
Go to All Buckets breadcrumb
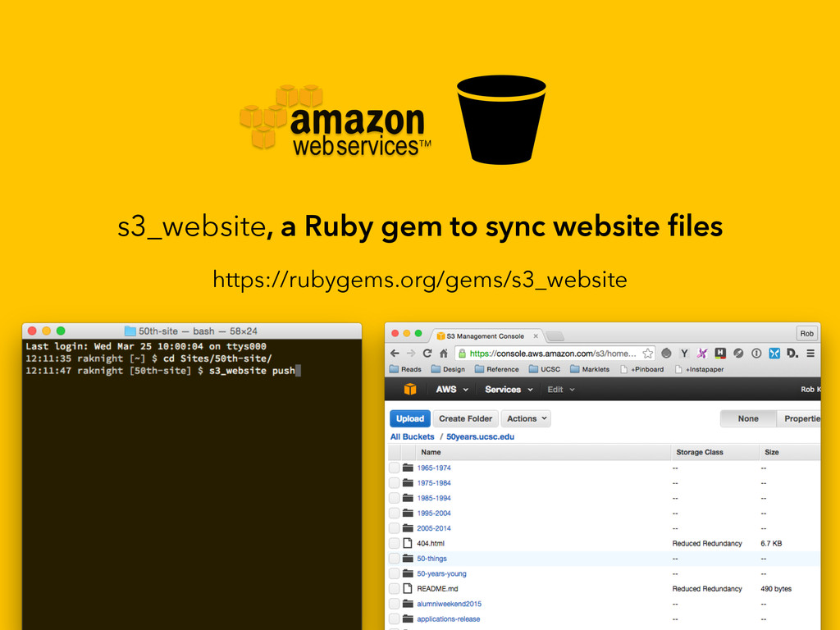[412, 436]
